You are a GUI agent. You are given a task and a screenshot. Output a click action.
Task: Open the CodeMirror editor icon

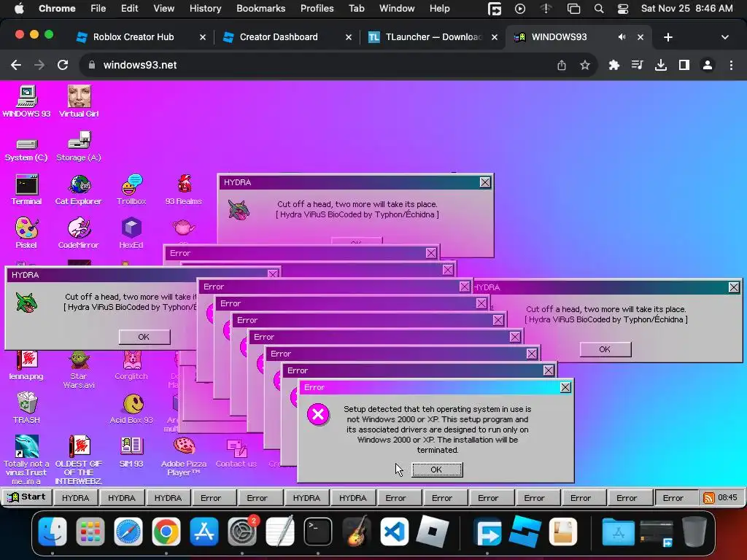[79, 233]
